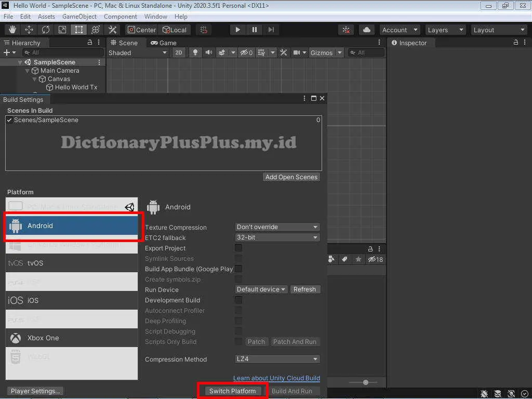Toggle scene grid visibility icon
Viewport: 532px width, 399px height.
point(261,52)
